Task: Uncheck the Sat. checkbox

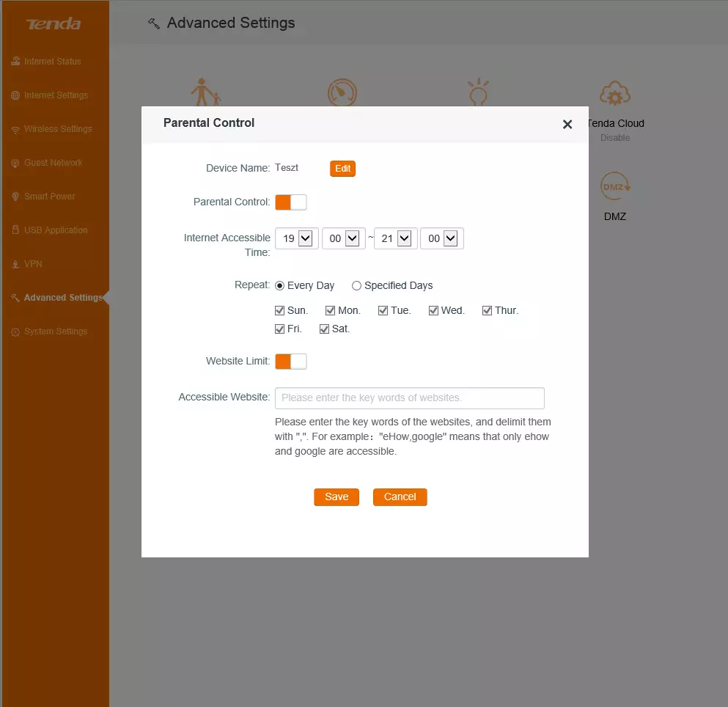Action: click(325, 329)
